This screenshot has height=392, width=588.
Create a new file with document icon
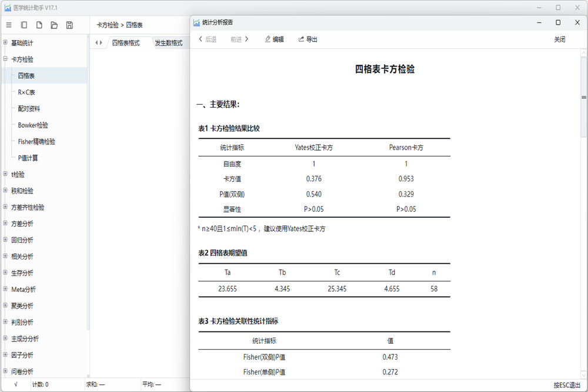click(39, 25)
